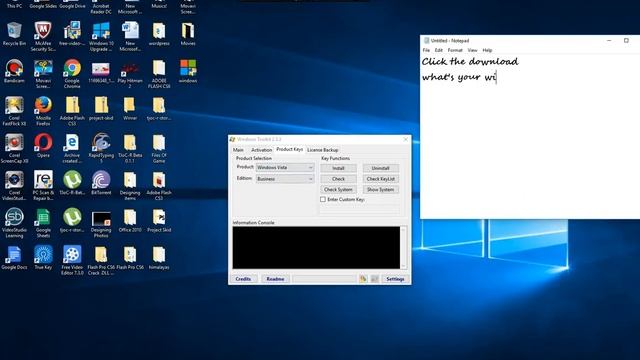Image resolution: width=640 pixels, height=360 pixels.
Task: Click the Install key button
Action: [x=338, y=168]
